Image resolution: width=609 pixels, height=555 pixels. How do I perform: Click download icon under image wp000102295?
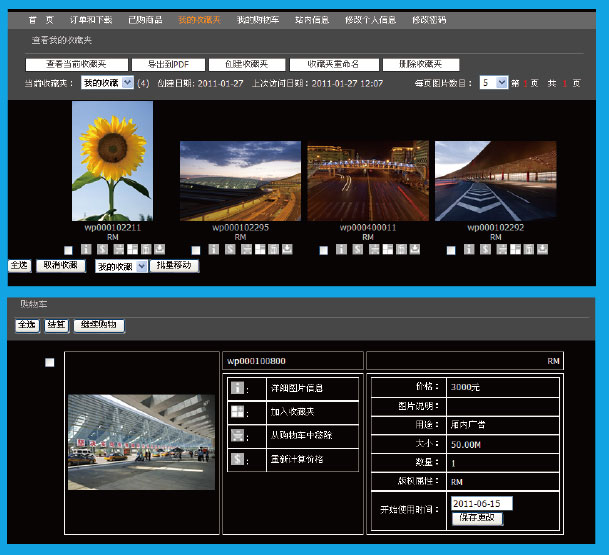pos(288,249)
